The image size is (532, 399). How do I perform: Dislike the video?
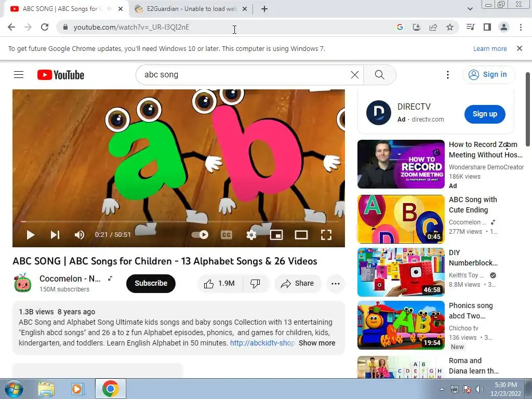256,283
